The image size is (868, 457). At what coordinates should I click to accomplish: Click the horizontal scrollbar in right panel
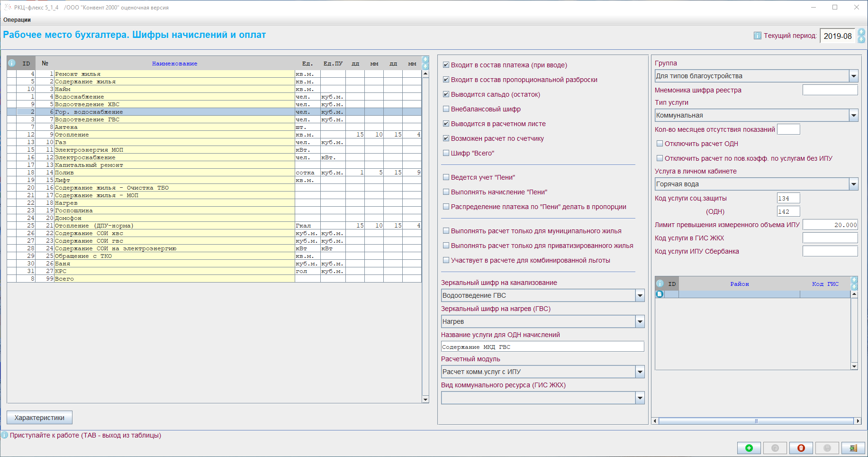point(756,421)
